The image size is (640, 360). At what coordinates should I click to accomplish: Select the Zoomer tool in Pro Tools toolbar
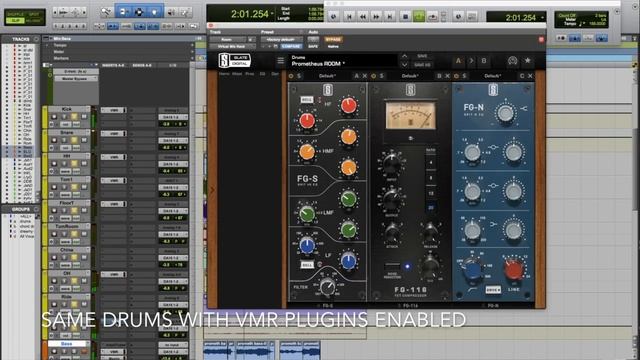[x=106, y=11]
